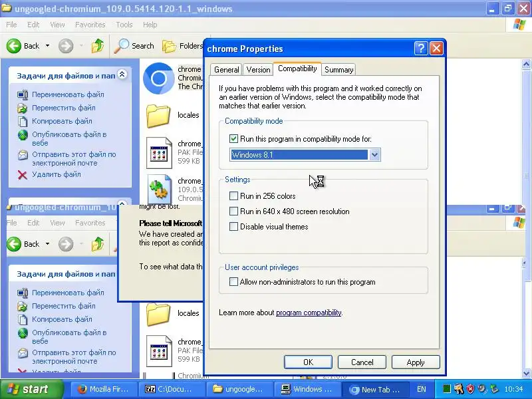Check Disable visual themes
This screenshot has width=532, height=399.
coord(233,226)
